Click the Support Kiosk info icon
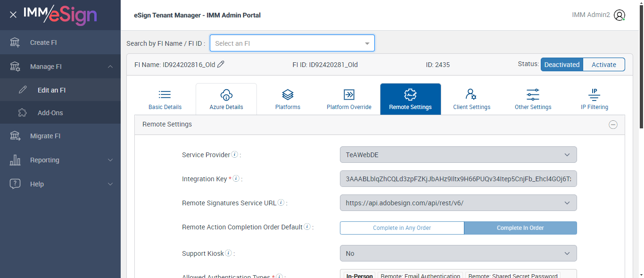This screenshot has height=278, width=644. pyautogui.click(x=229, y=253)
